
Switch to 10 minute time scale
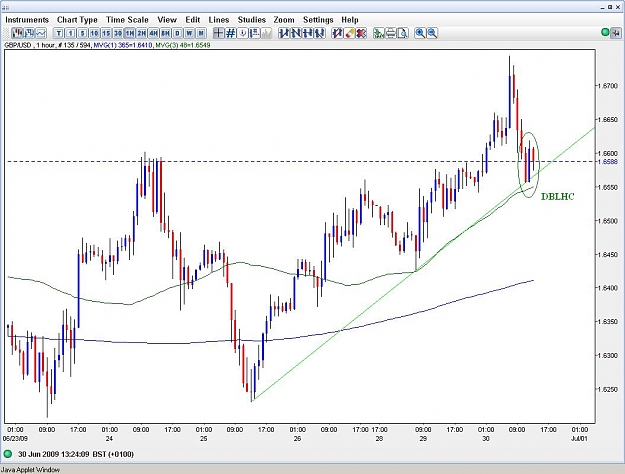coord(94,33)
